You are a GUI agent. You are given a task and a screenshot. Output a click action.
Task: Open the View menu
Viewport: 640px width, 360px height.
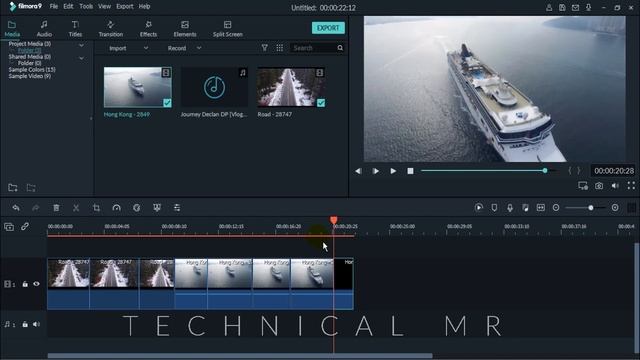tap(104, 7)
